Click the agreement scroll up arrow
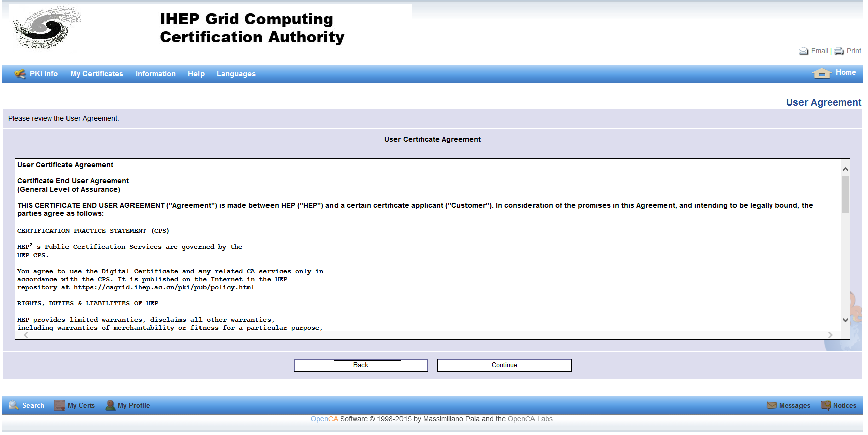This screenshot has height=435, width=868. (x=845, y=169)
